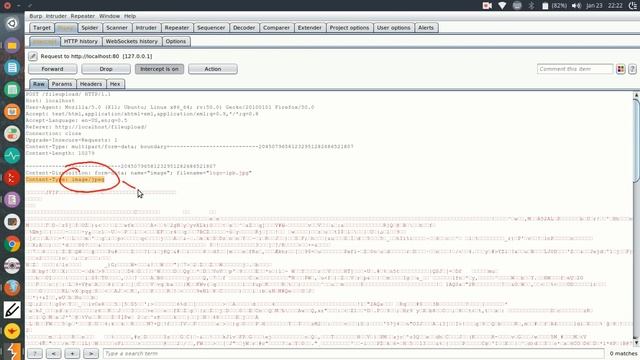Viewport: 640px width, 360px height.
Task: Click the POST /fileupload/ request line
Action: [68, 94]
